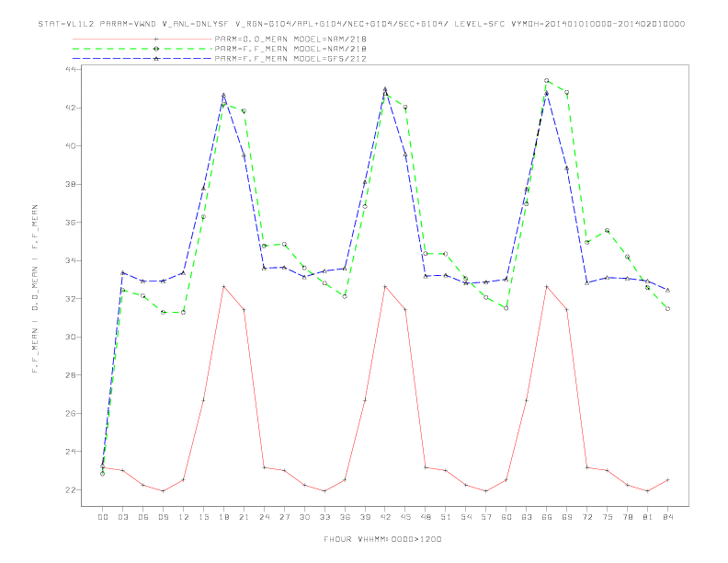Click x-axis forecast hour label 12
Image resolution: width=728 pixels, height=563 pixels.
184,517
